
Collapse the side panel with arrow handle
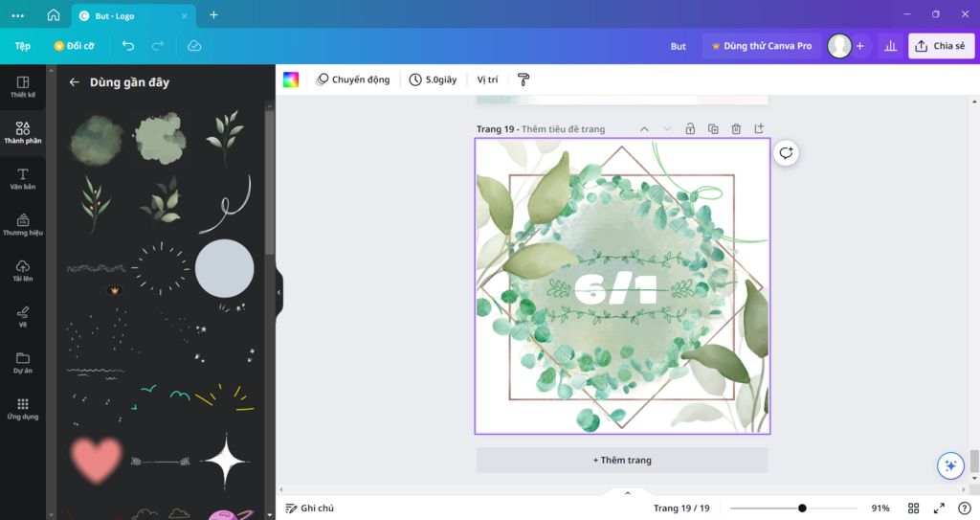pos(278,292)
